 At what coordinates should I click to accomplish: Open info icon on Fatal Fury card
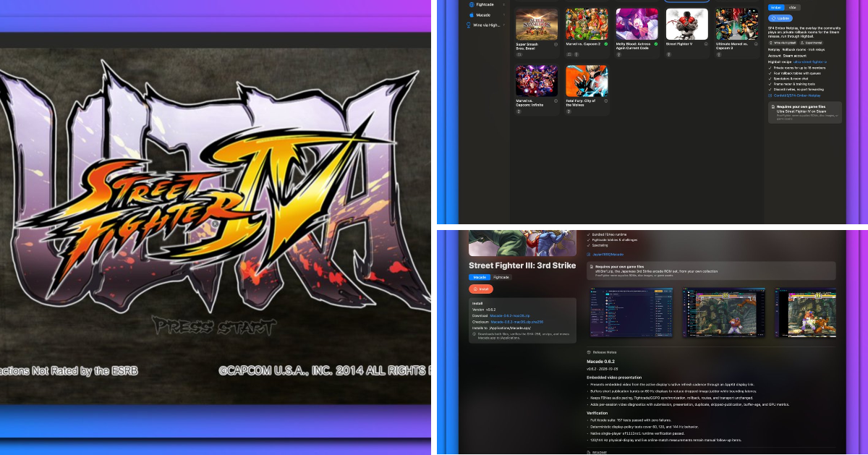(x=605, y=101)
